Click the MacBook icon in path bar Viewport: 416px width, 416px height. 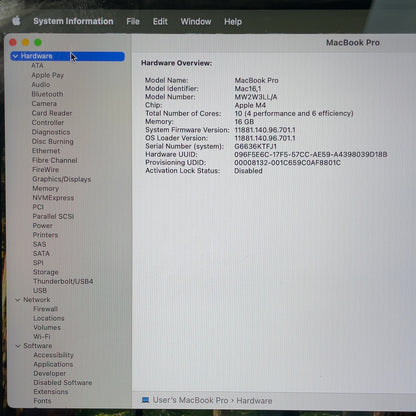(x=145, y=400)
